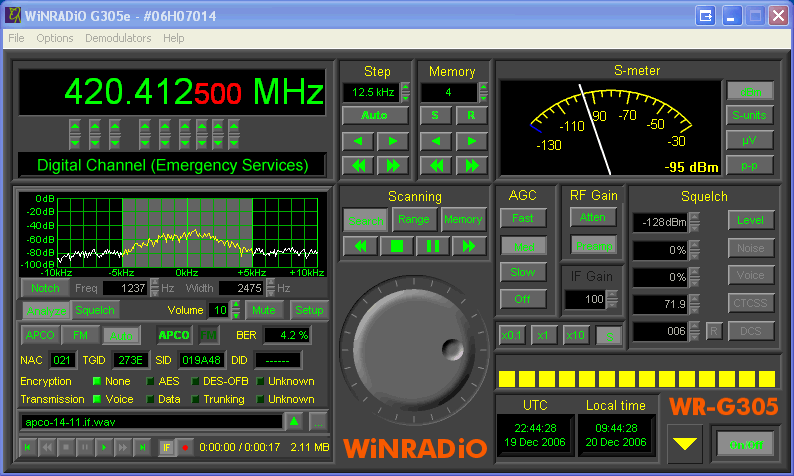Viewport: 794px width, 476px height.
Task: Browse for a recording file with ellipsis button
Action: pos(318,421)
